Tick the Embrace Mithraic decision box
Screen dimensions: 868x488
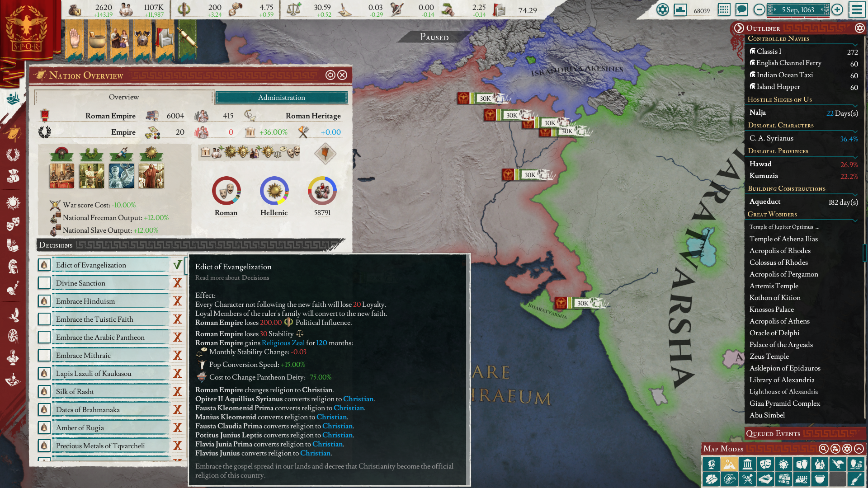coord(44,356)
